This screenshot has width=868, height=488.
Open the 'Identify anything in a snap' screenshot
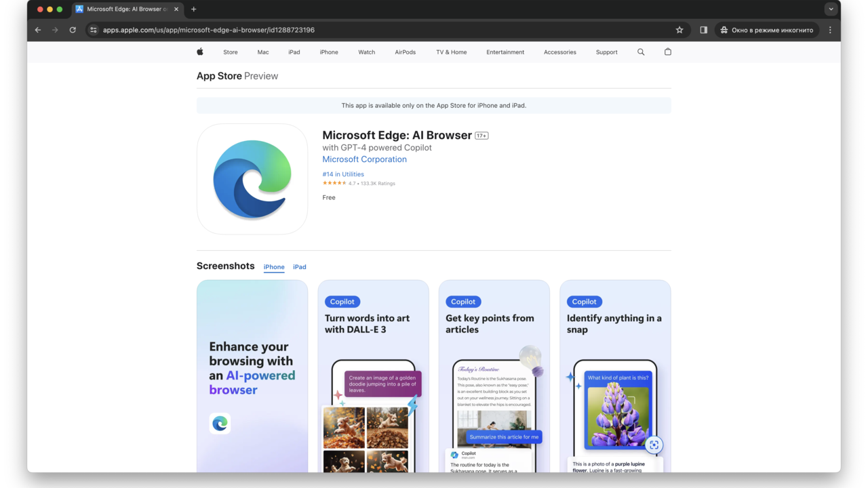pyautogui.click(x=615, y=376)
